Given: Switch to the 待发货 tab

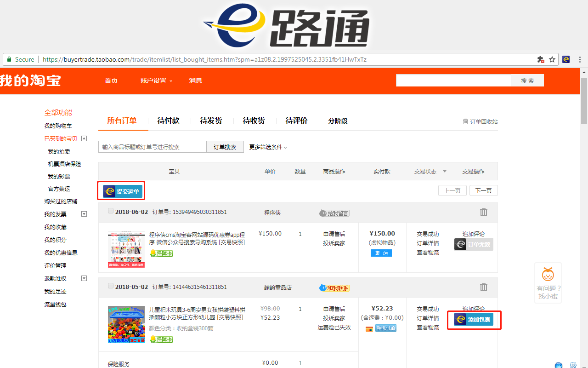Looking at the screenshot, I should point(211,121).
